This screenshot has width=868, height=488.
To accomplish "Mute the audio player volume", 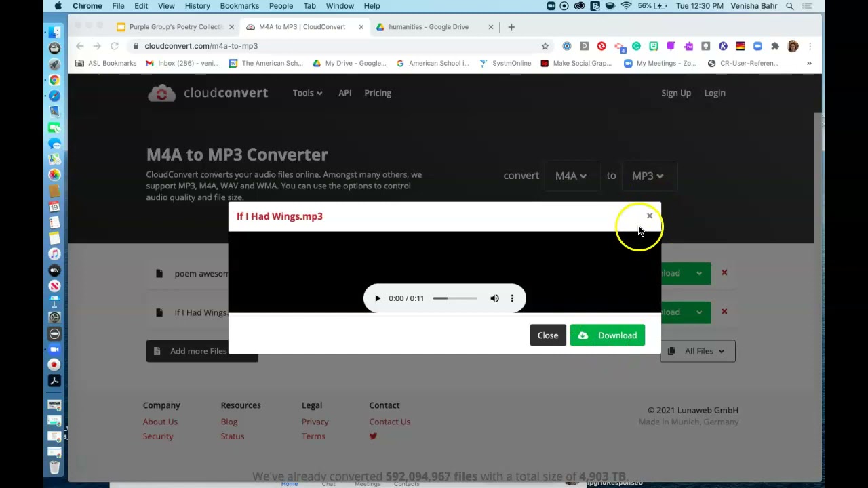I will [x=494, y=298].
